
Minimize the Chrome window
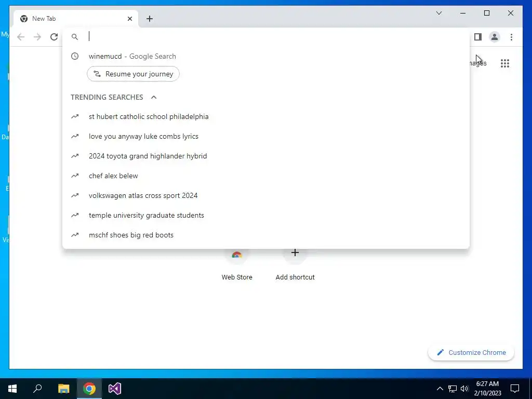[463, 13]
